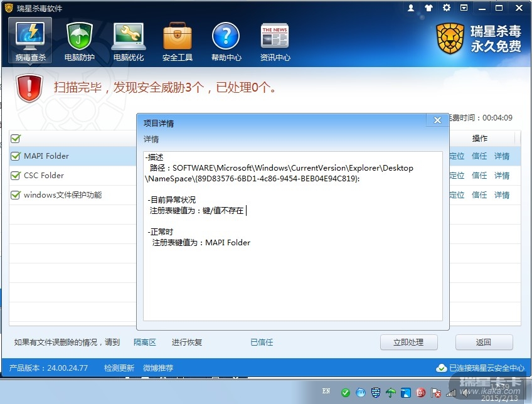Click 信任 for CSC Folder row
Screen dimensions: 532x404
click(x=479, y=176)
